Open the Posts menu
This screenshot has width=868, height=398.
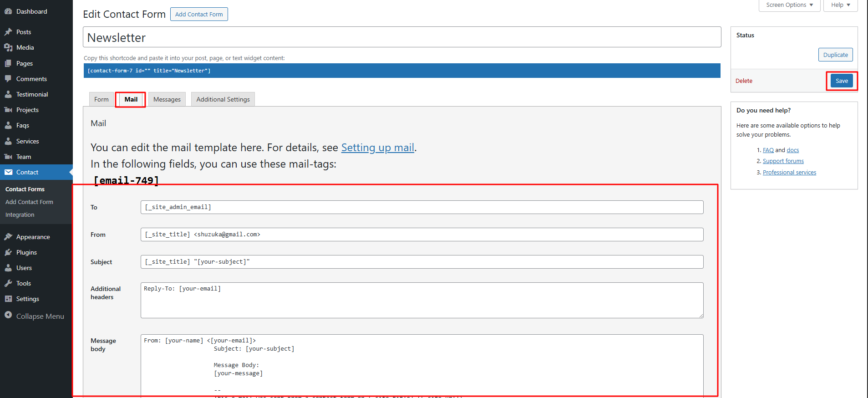36,32
